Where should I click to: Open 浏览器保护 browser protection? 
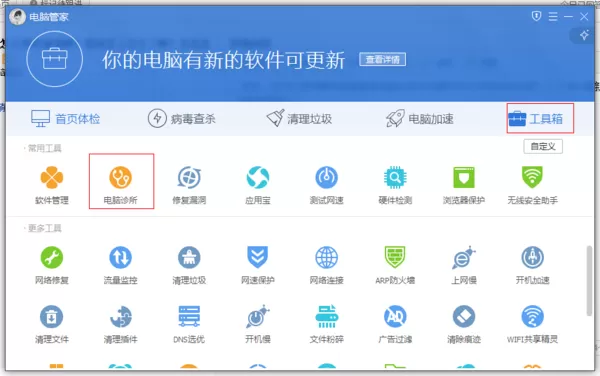point(464,185)
